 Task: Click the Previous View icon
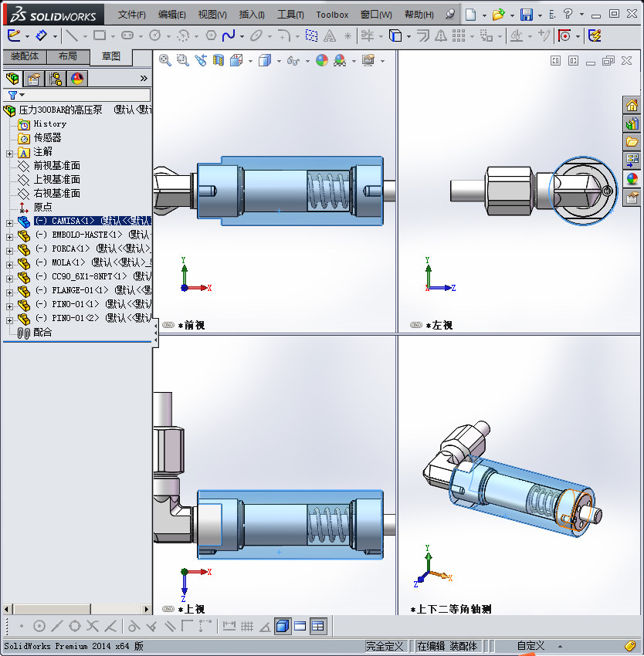(x=201, y=61)
